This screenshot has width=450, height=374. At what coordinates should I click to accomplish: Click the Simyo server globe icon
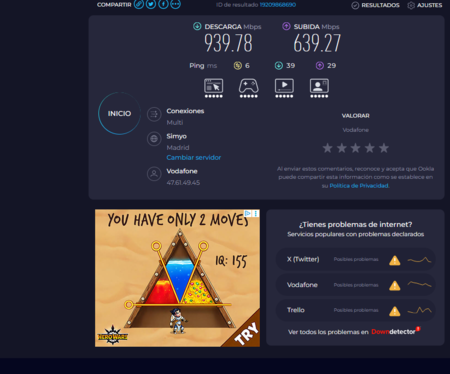click(154, 139)
